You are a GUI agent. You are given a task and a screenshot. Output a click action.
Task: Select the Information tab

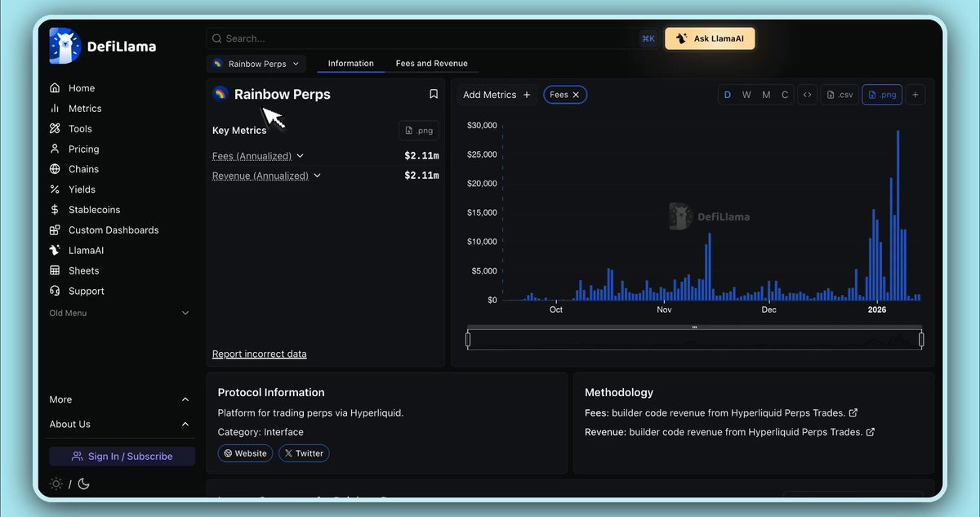[350, 64]
